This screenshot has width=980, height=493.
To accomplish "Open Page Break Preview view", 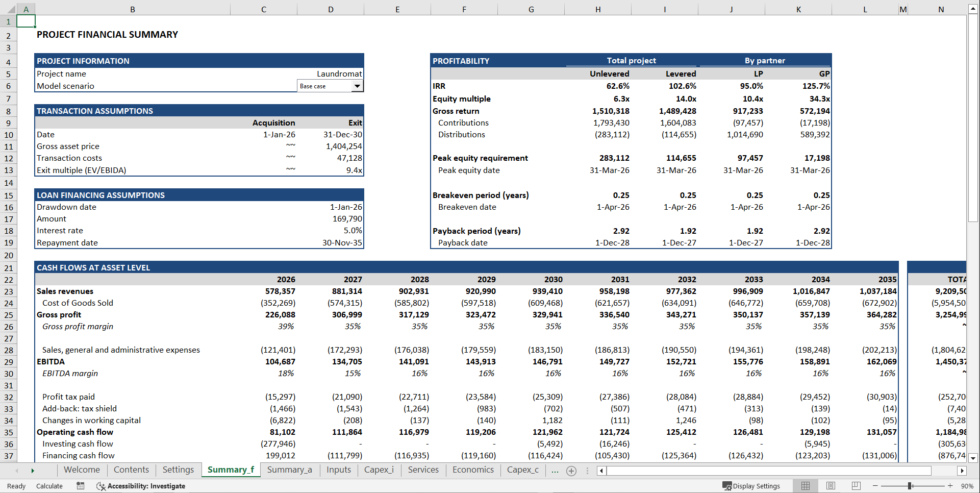I will tap(856, 485).
